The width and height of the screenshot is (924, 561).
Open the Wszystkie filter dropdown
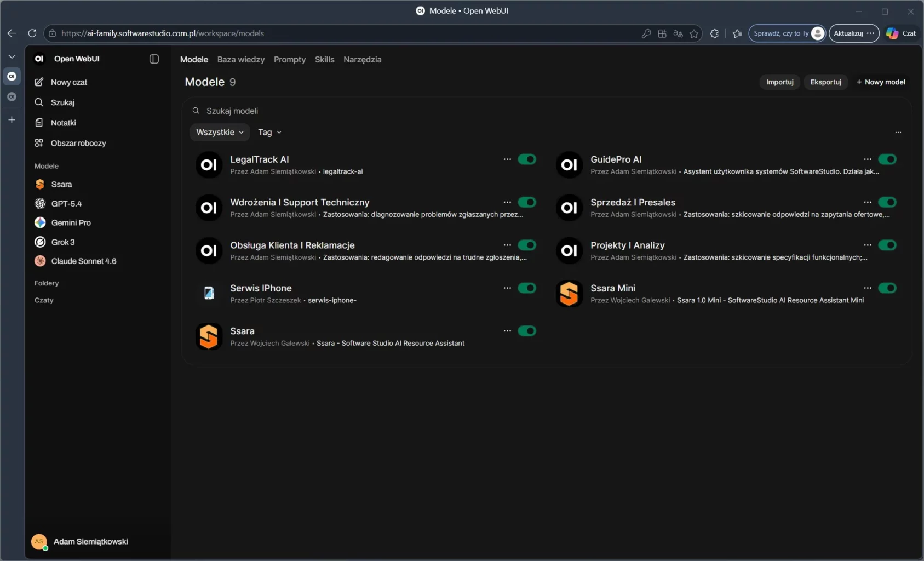(219, 132)
